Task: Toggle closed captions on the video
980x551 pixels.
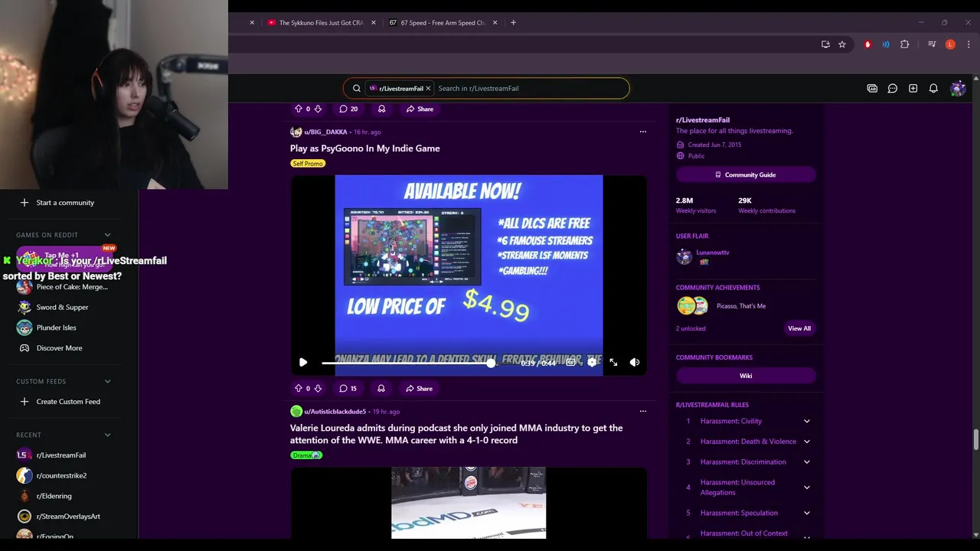Action: [571, 362]
